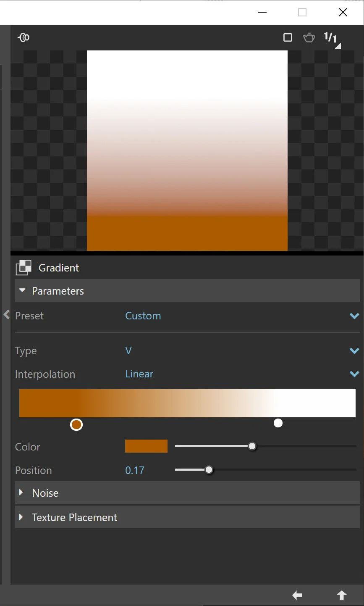Click the orange Color swatch
This screenshot has height=606, width=364.
146,446
